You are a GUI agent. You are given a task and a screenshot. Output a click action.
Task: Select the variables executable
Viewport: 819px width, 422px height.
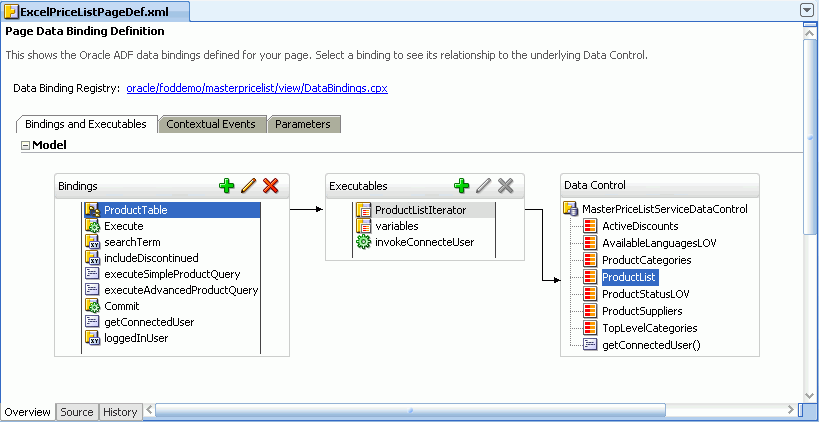click(397, 226)
